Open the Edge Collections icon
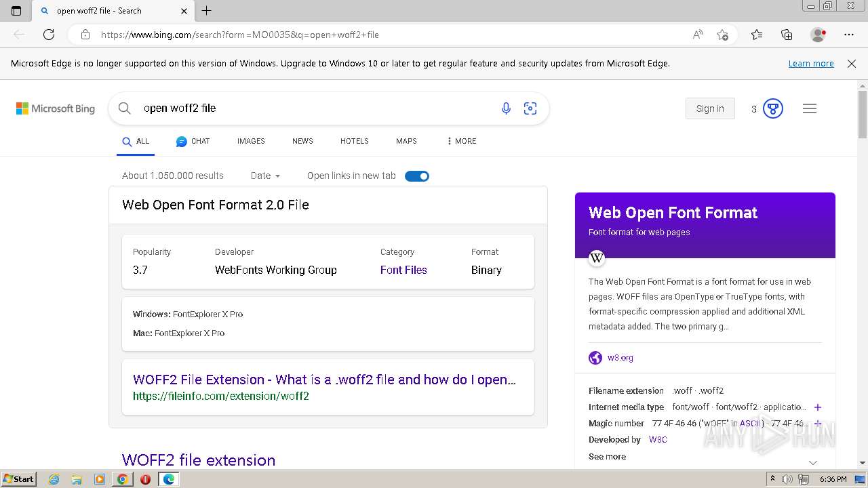This screenshot has width=868, height=488. pos(787,35)
